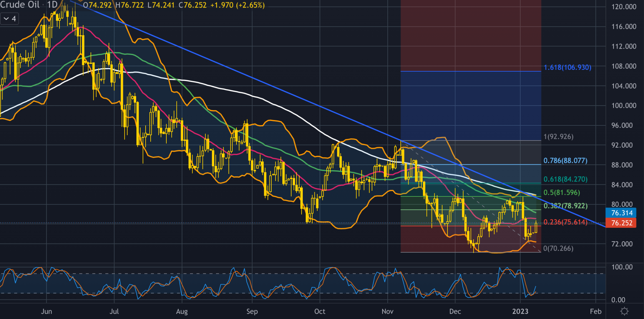Click the Crude Oil symbol title
Screen dimensions: 644x319
(20, 5)
